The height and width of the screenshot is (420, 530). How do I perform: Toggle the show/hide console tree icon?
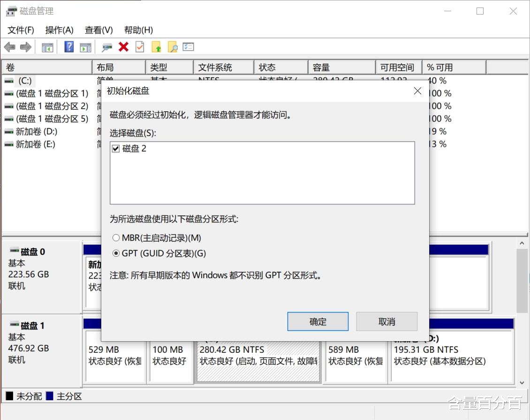(x=47, y=47)
